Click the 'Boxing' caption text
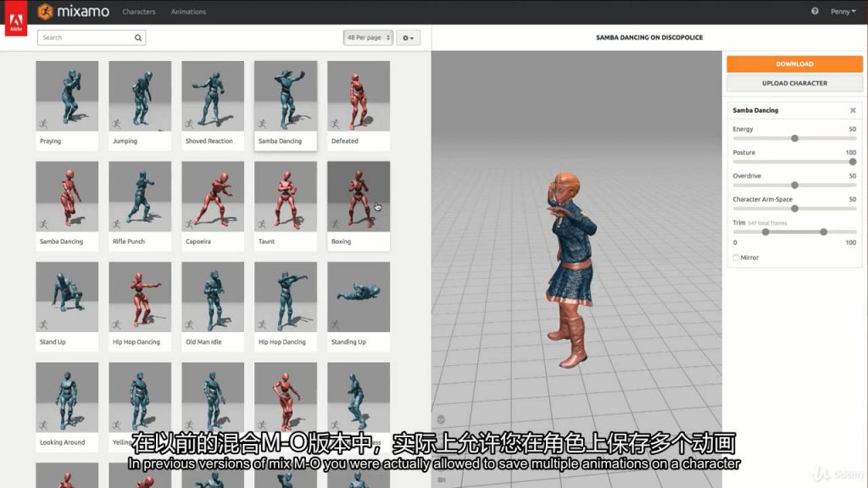 click(x=341, y=241)
